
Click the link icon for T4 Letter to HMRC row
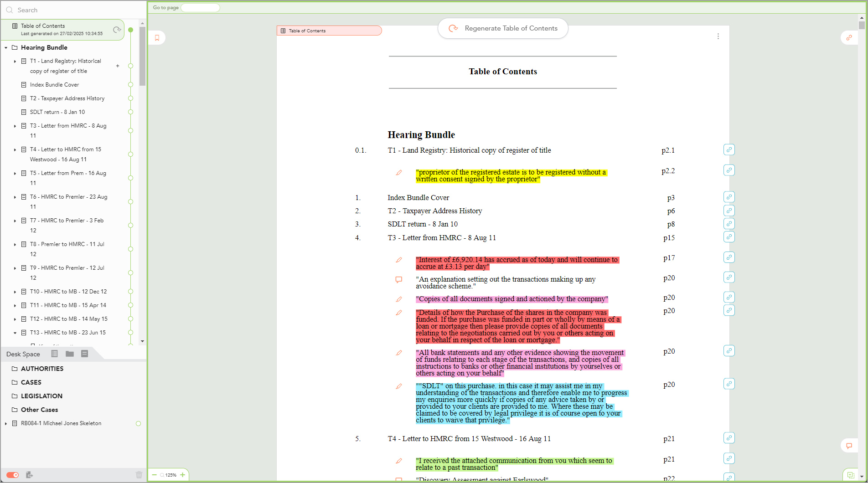point(729,438)
